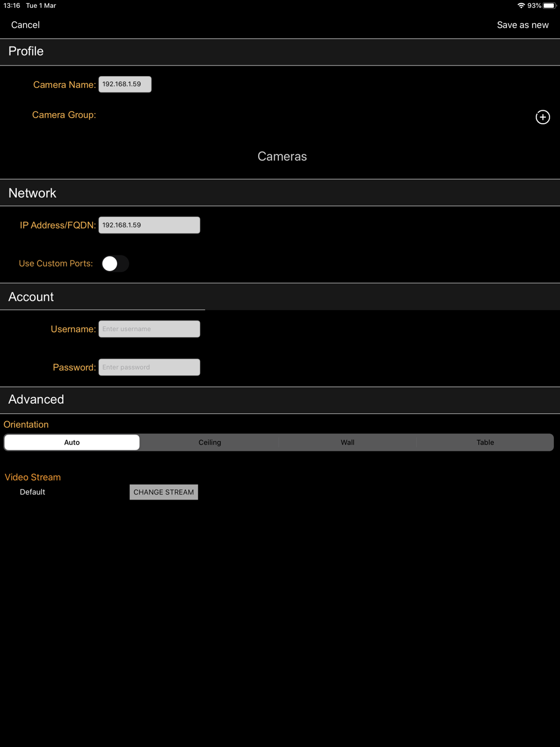The image size is (560, 747).
Task: Tap the Advanced section header
Action: tap(280, 400)
